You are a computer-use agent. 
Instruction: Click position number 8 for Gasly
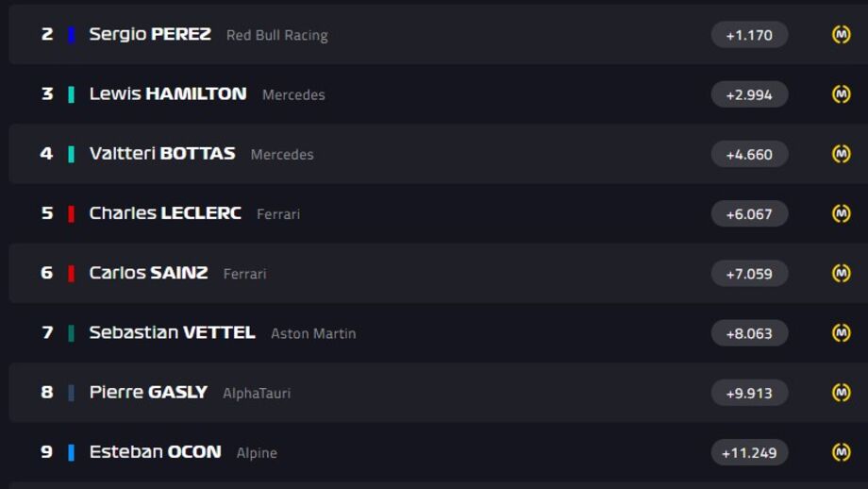[x=47, y=392]
